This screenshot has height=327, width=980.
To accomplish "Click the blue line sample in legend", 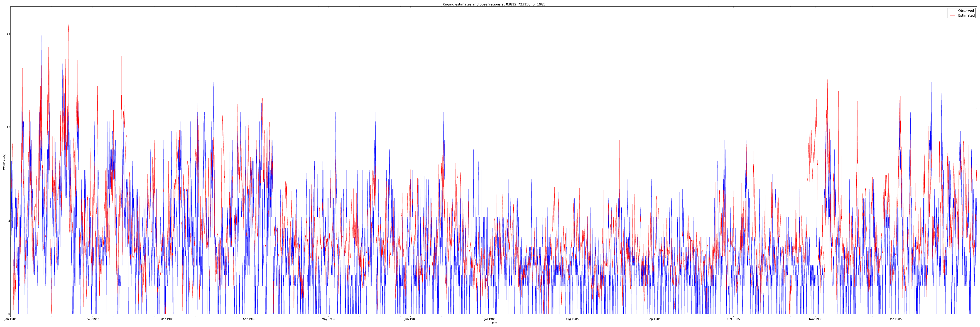I will click(952, 11).
